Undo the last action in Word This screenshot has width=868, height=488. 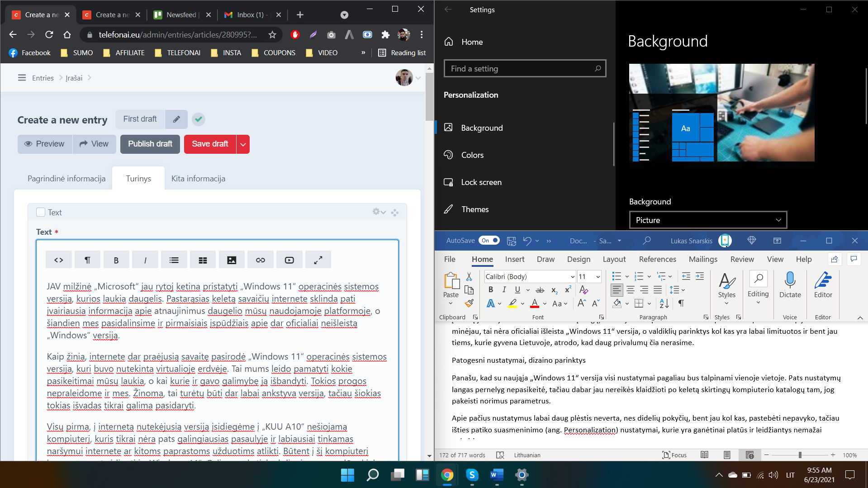tap(527, 241)
